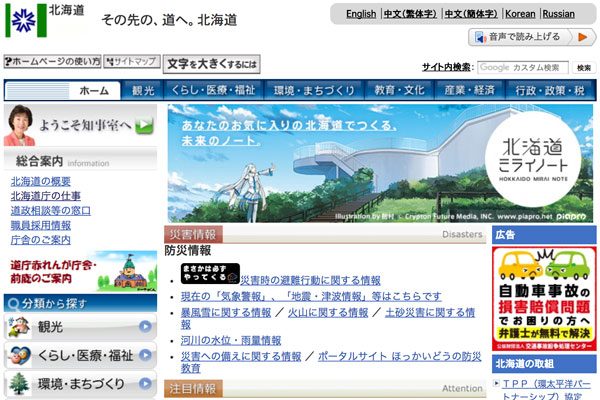Open the 北海道の概要 link
Viewport: 600px width, 400px height.
point(41,181)
